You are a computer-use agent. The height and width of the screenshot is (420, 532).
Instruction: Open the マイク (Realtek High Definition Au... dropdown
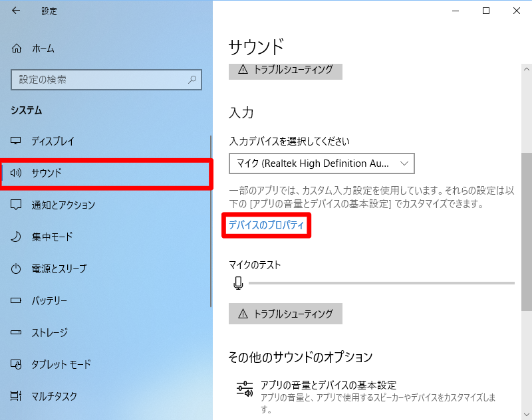pyautogui.click(x=322, y=163)
